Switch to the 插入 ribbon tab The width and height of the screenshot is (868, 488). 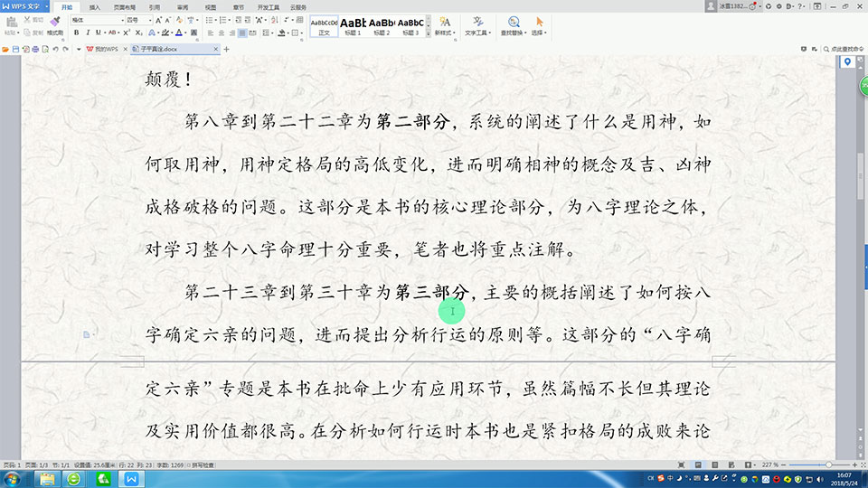[x=95, y=7]
